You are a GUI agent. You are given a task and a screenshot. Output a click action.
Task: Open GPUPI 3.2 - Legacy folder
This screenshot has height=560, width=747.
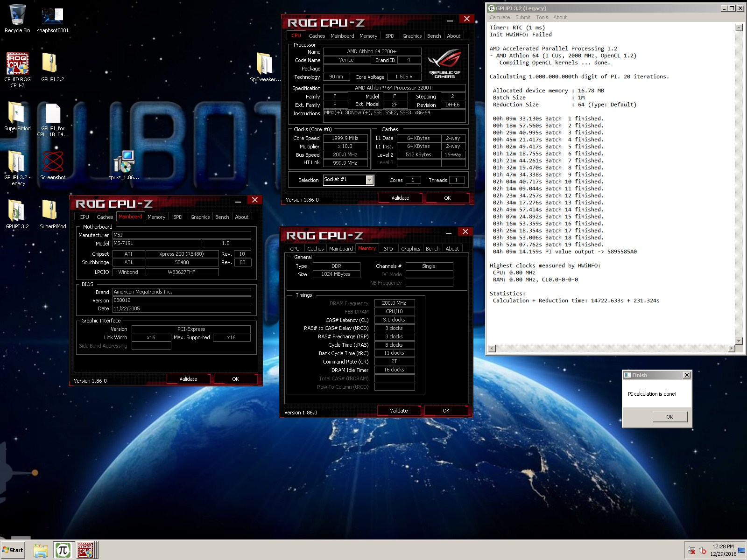coord(17,168)
